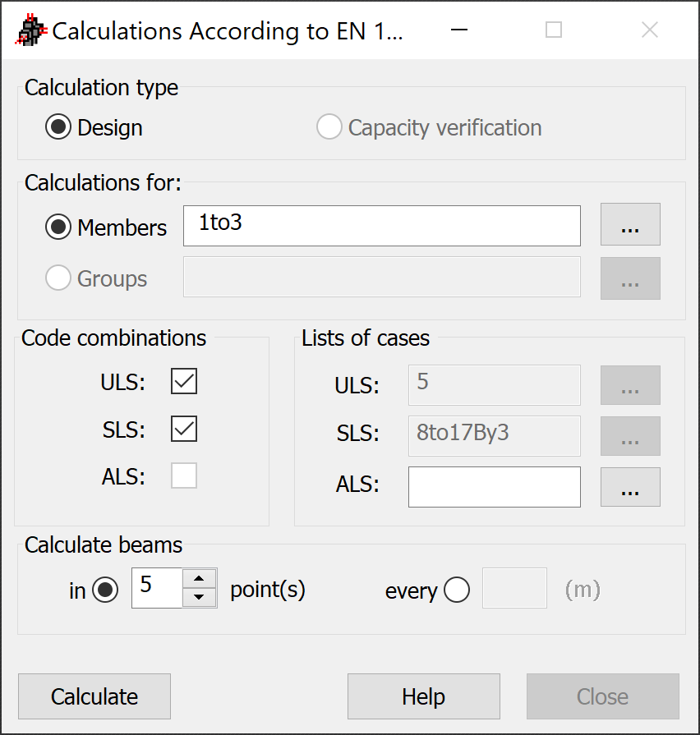Select the Members radio option
This screenshot has width=700, height=735.
[x=58, y=227]
